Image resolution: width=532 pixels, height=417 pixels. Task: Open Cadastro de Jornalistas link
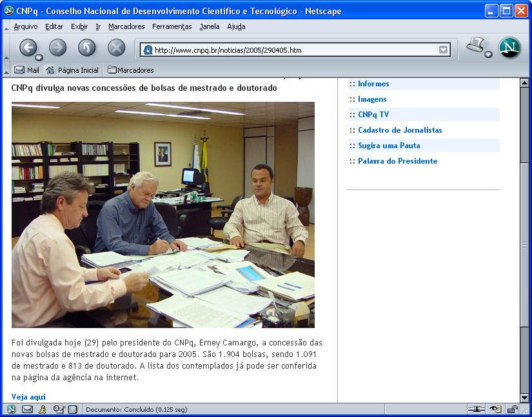pos(400,130)
